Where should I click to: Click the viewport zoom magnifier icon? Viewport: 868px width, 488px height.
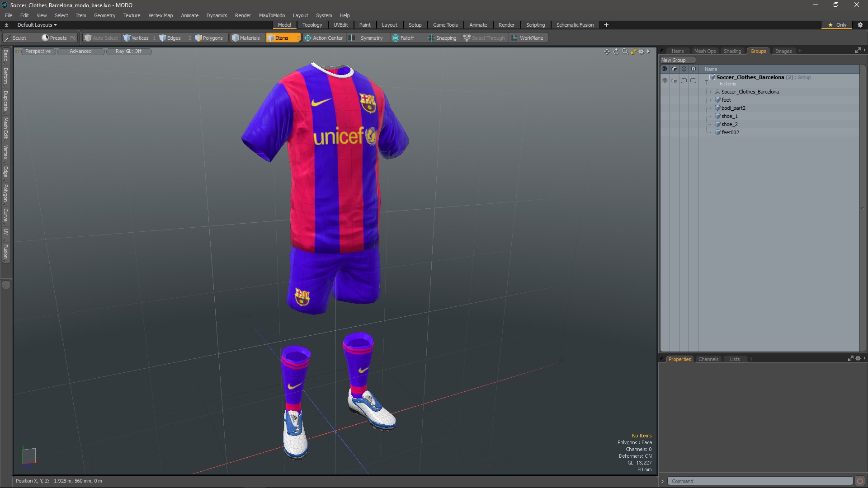point(625,52)
